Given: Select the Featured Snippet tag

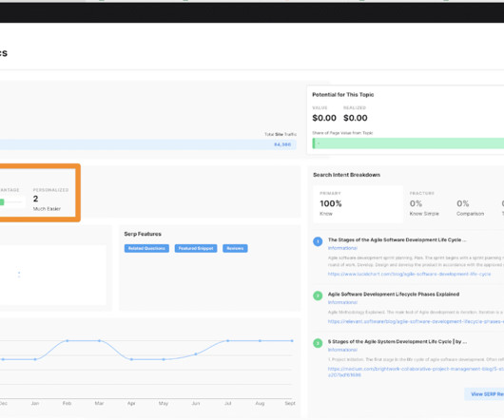Looking at the screenshot, I should tap(196, 248).
